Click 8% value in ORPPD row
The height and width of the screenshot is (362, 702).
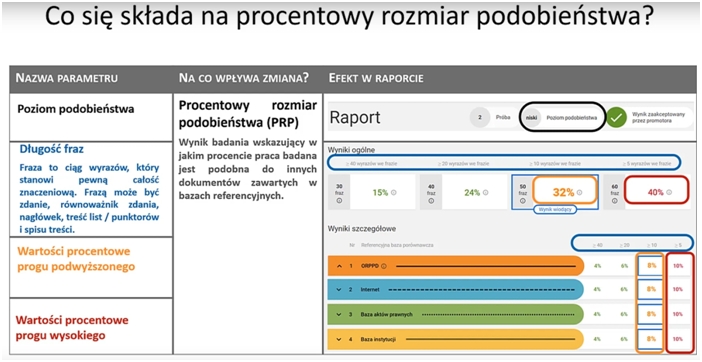651,265
